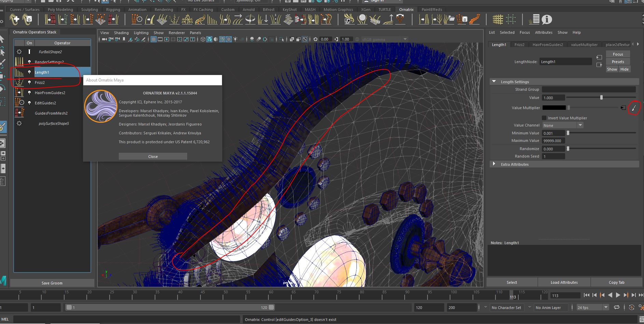Click the About Ornatrix info icon on shelf
The image size is (644, 324).
[x=547, y=20]
